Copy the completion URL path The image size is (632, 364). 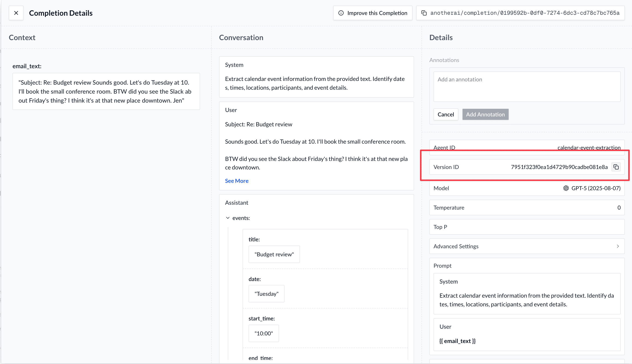coord(424,13)
